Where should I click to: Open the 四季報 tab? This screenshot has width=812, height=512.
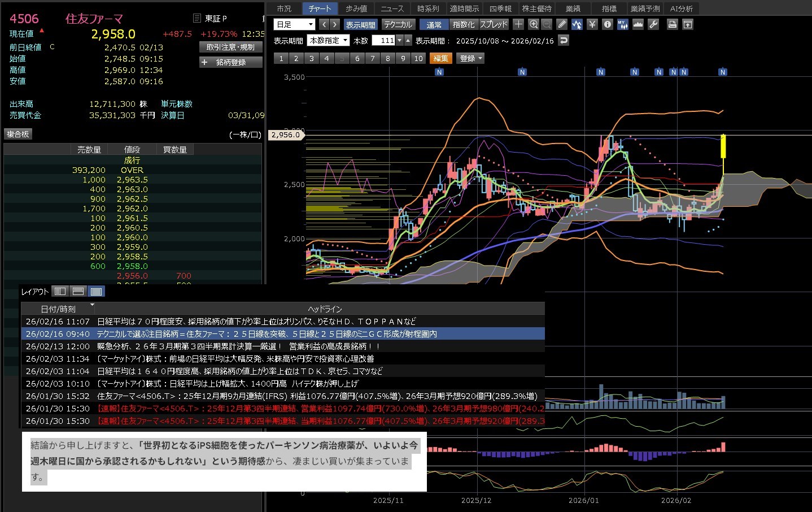500,8
